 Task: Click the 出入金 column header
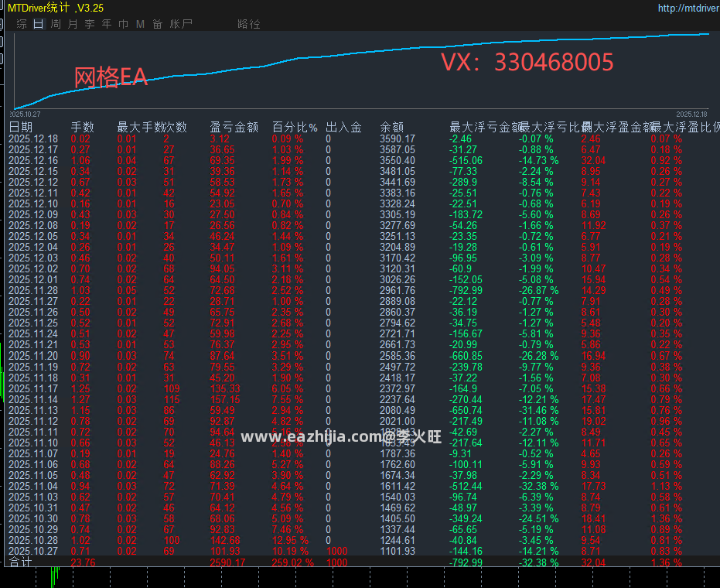tap(343, 127)
